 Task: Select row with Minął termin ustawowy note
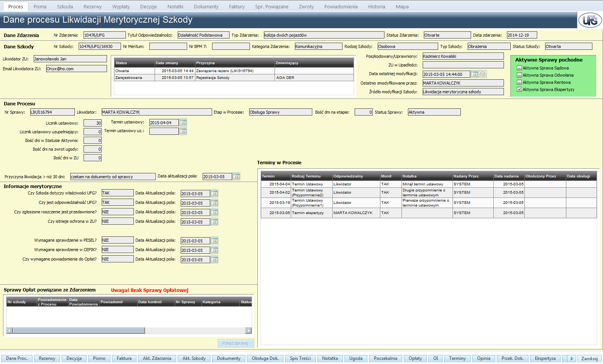pos(429,184)
